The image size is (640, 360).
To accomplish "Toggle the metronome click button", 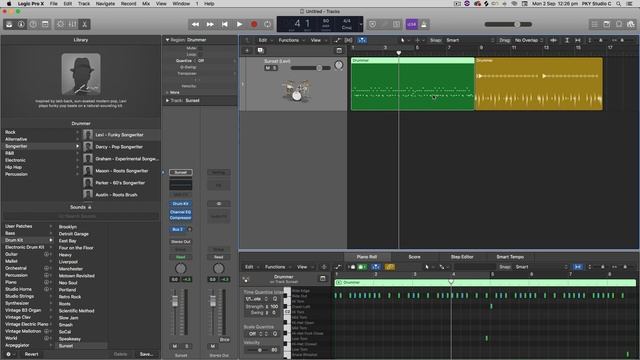I will (x=424, y=24).
